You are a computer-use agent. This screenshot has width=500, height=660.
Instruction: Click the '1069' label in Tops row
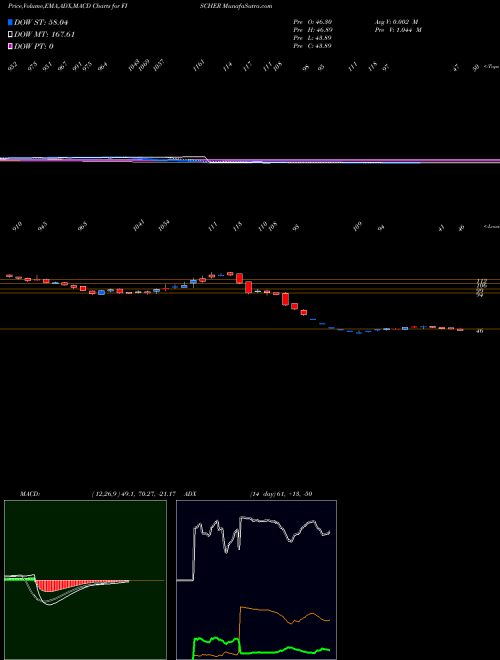[x=144, y=66]
